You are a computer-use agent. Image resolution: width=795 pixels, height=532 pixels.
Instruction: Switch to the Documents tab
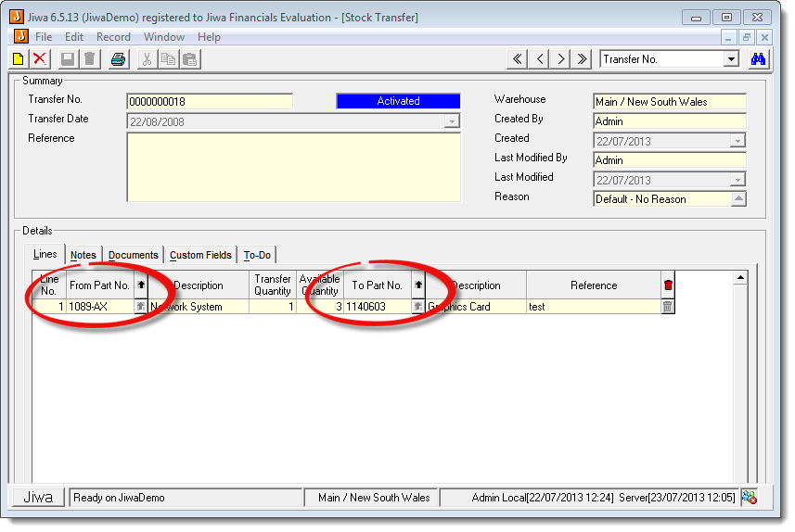134,255
